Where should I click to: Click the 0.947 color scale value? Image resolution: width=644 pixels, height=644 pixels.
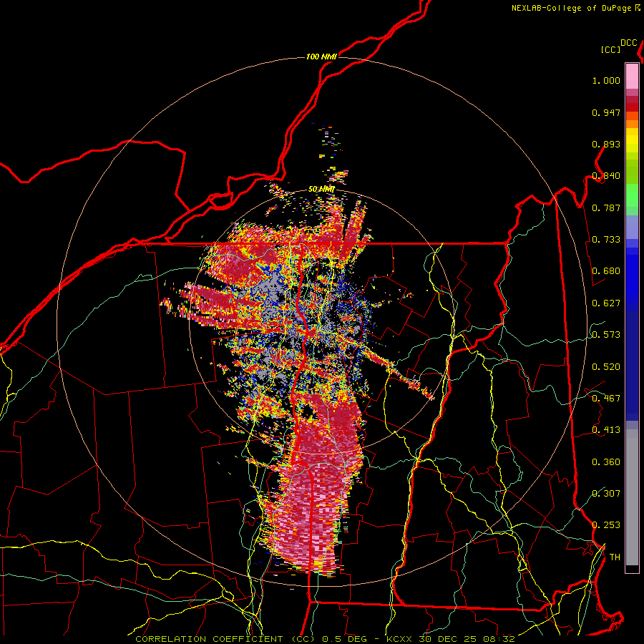click(606, 112)
